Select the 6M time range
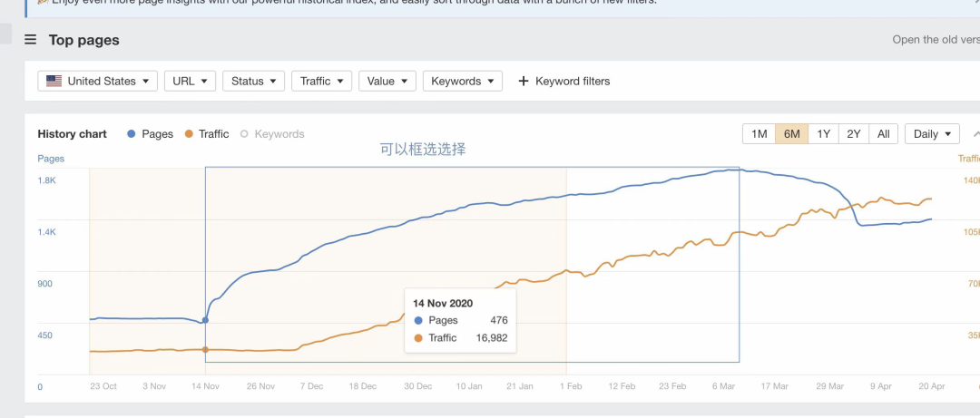980x418 pixels. (792, 133)
